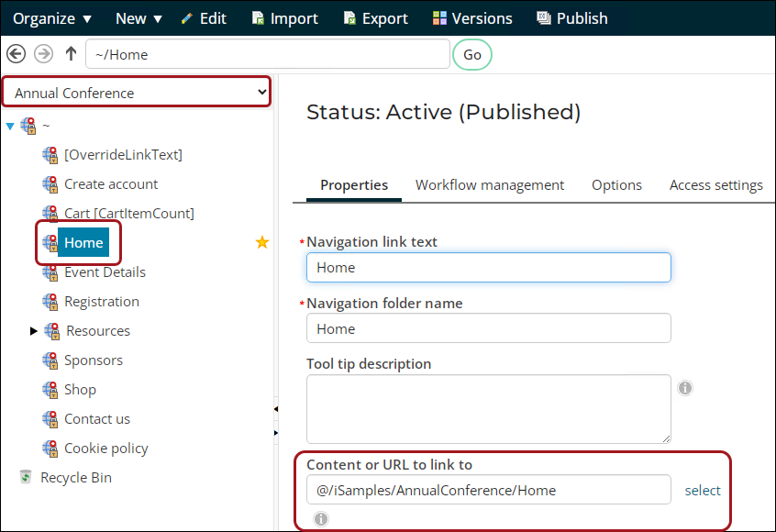Click the globe icon beside [OverrideLinkText]
Screen dimensions: 776x532
50,155
